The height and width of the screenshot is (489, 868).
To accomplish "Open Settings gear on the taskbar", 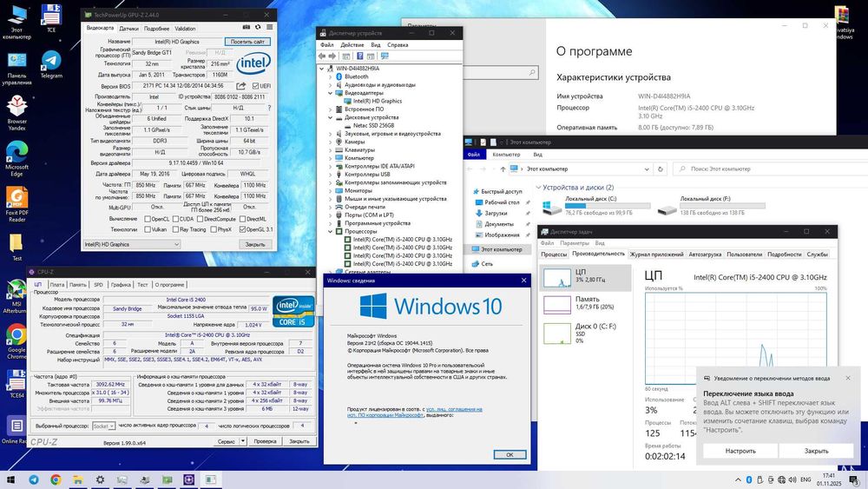I will [x=100, y=479].
